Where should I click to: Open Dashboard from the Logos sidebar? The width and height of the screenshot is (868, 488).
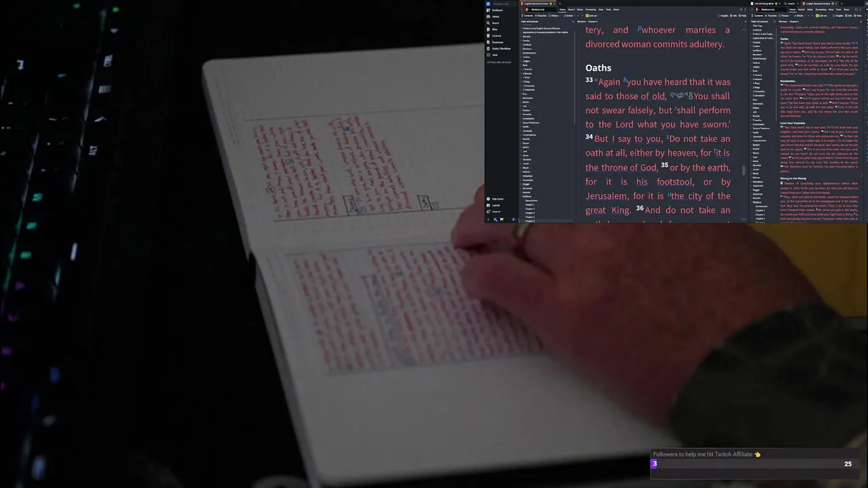click(496, 10)
